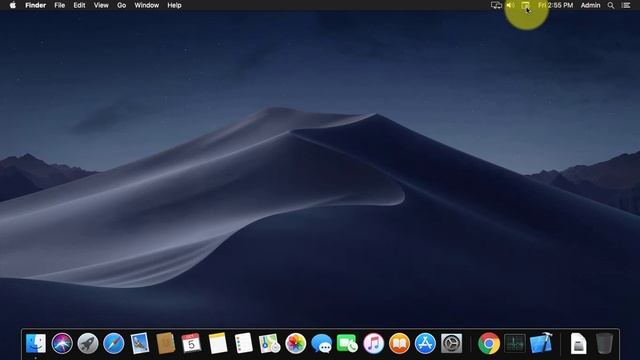This screenshot has width=640, height=360.
Task: Open Launchpad rocket icon
Action: [88, 343]
